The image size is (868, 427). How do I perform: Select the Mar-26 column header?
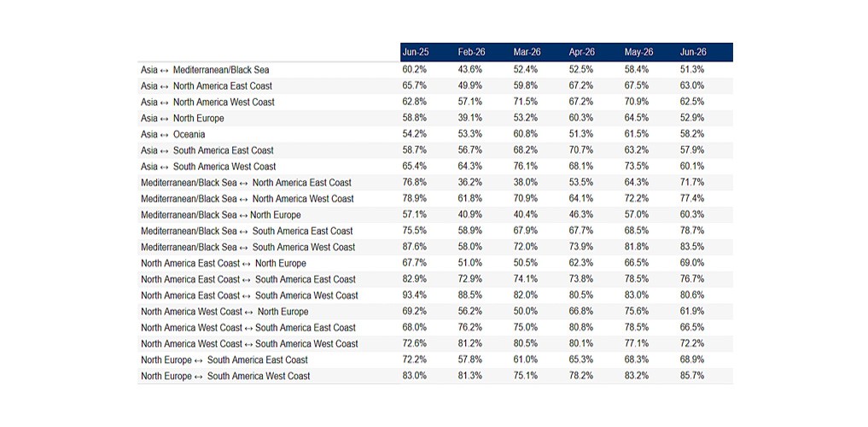point(527,52)
